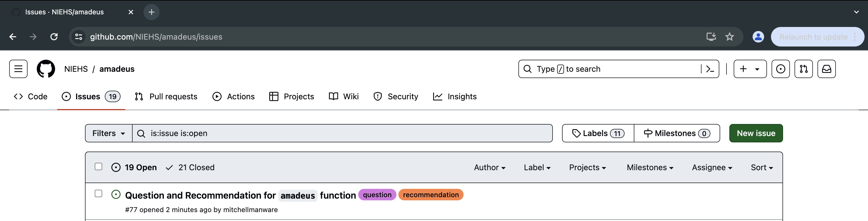The height and width of the screenshot is (221, 868).
Task: Reload the page
Action: [x=54, y=37]
